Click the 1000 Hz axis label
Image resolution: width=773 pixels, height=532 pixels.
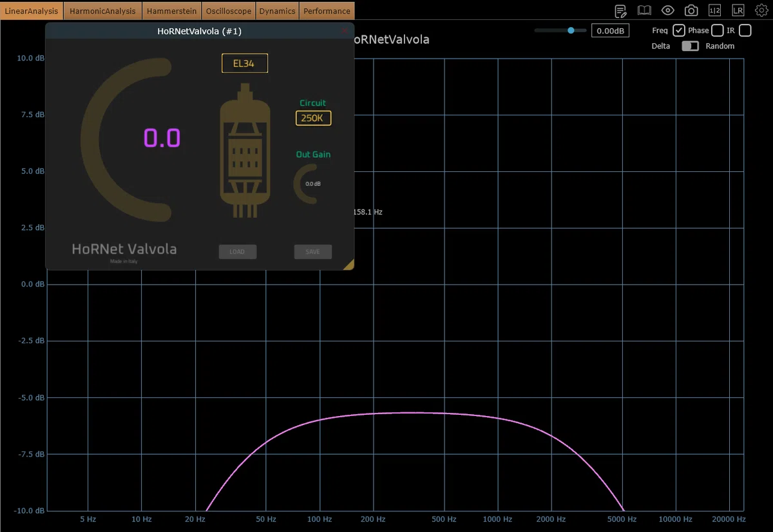click(497, 519)
